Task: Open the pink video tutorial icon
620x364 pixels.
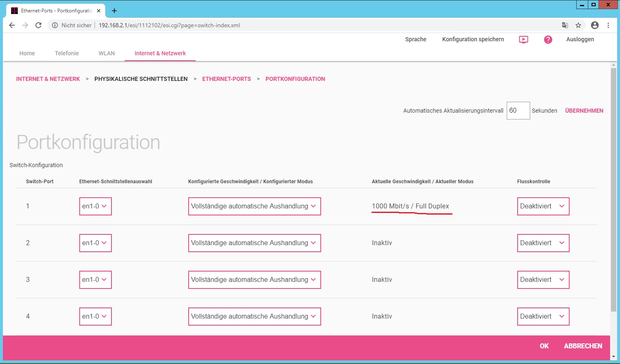Action: coord(523,40)
